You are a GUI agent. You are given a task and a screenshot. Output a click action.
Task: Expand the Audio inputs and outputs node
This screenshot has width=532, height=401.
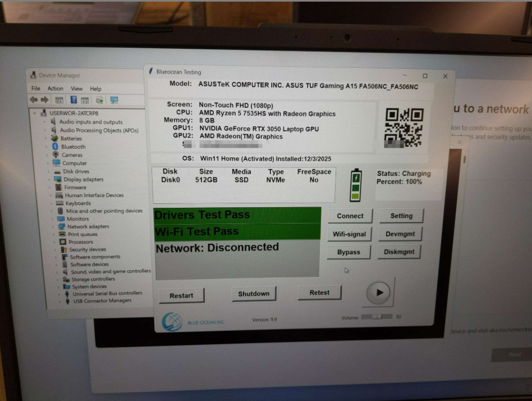(44, 121)
